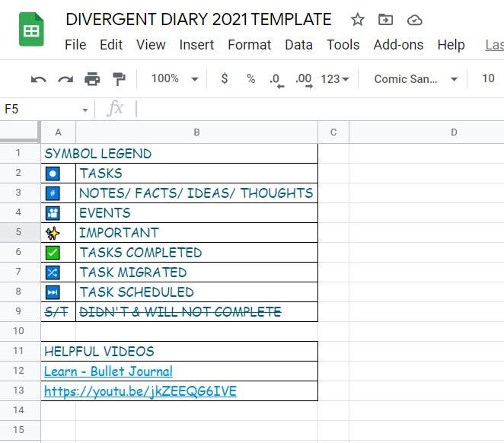
Task: Select the SYMBOL LEGEND cell
Action: 179,154
